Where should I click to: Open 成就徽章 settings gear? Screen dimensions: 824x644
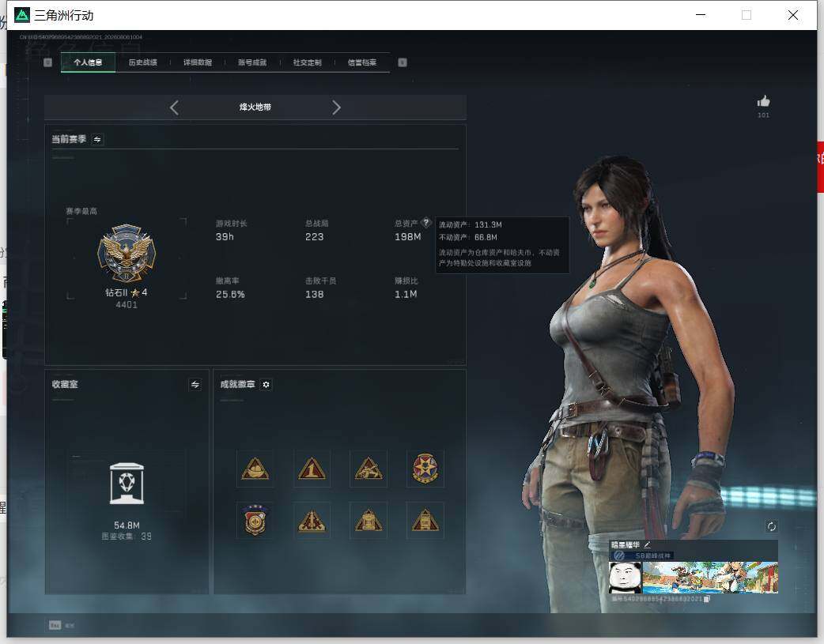(x=266, y=385)
